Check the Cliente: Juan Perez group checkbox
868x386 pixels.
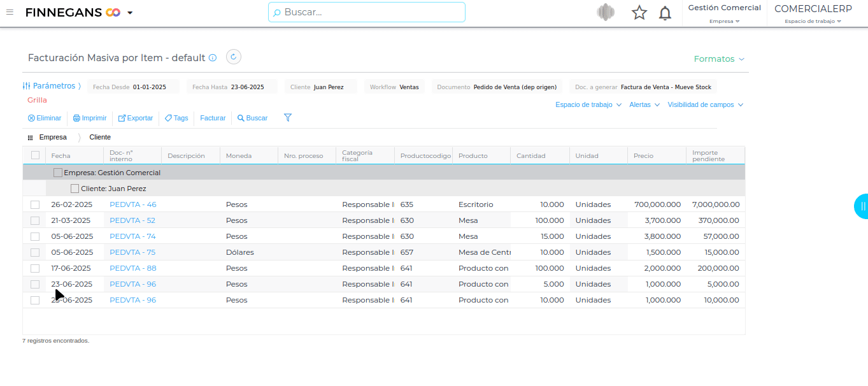[75, 189]
